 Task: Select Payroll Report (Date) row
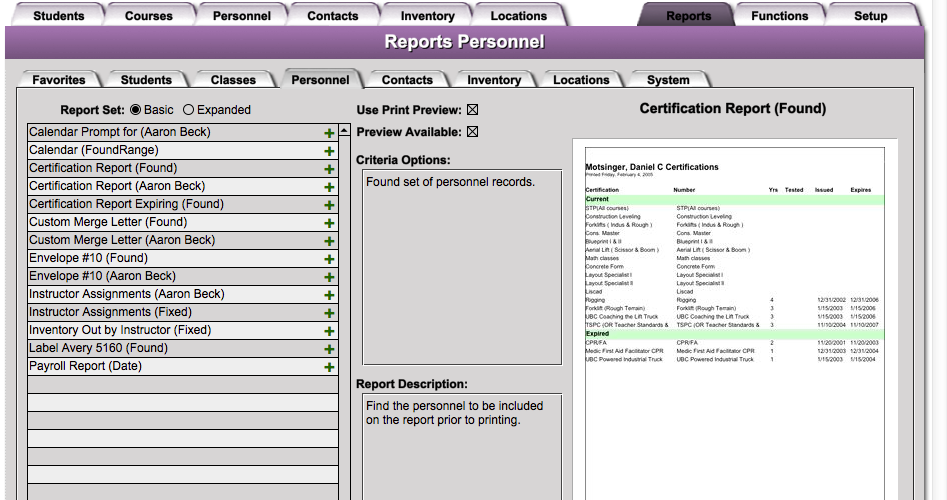[x=182, y=366]
